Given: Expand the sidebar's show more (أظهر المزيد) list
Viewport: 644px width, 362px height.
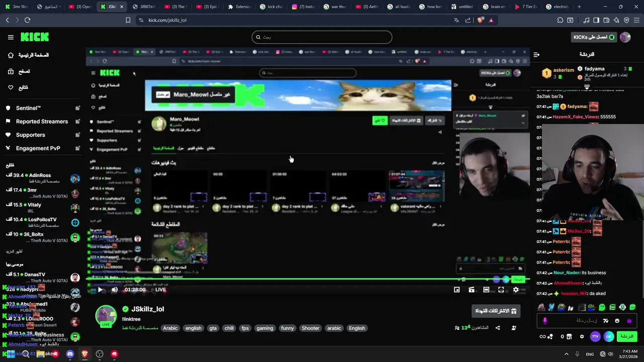Looking at the screenshot, I should (15, 251).
